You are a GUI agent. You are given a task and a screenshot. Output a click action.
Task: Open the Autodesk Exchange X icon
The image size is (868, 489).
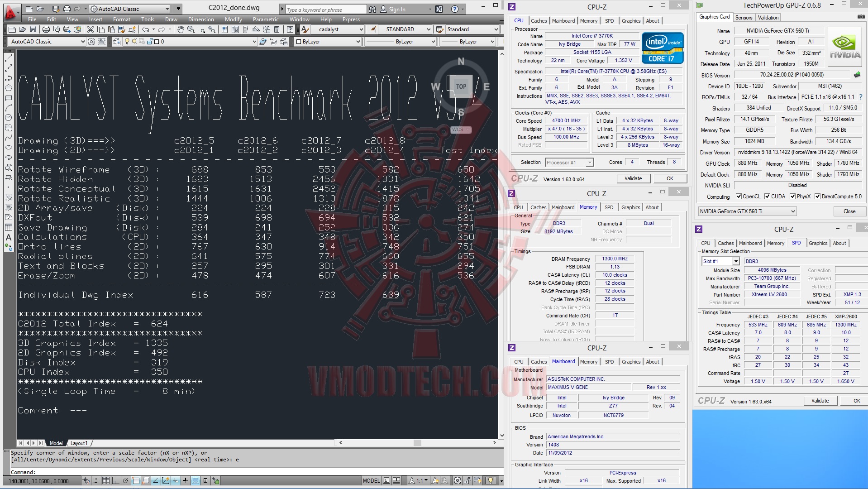pyautogui.click(x=439, y=9)
